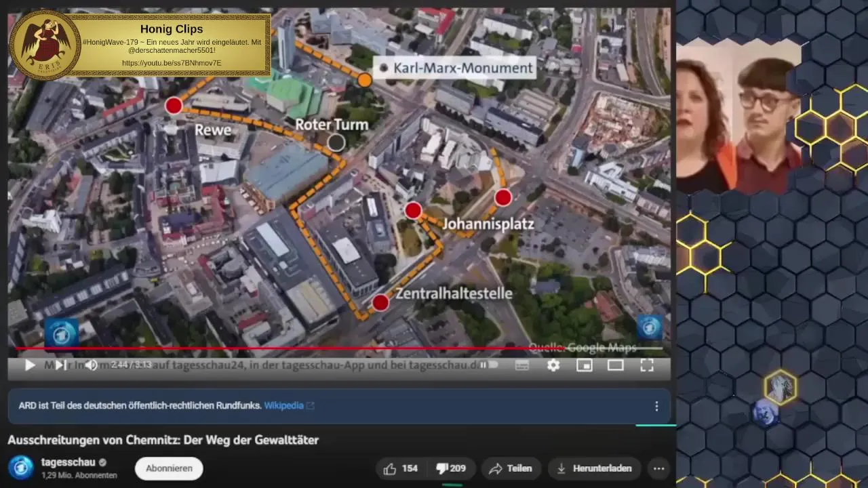Image resolution: width=868 pixels, height=488 pixels.
Task: Dislike the video with thumbs down
Action: (x=450, y=468)
